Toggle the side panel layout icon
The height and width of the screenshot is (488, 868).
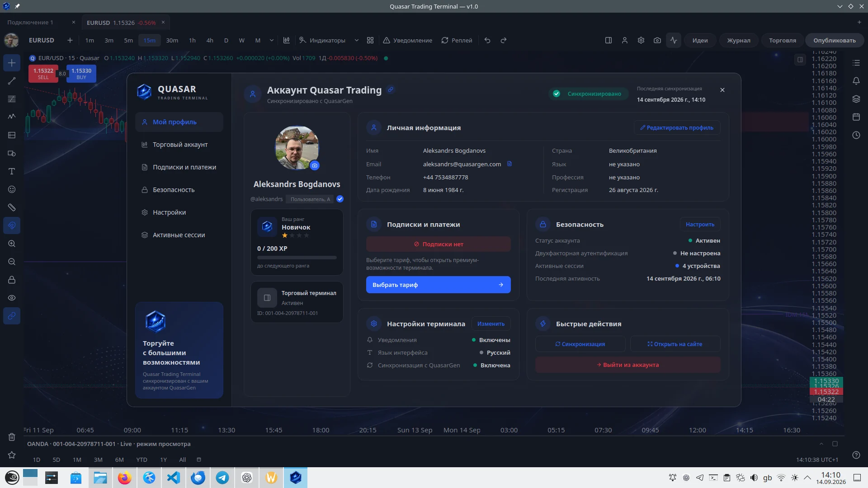[x=609, y=40]
